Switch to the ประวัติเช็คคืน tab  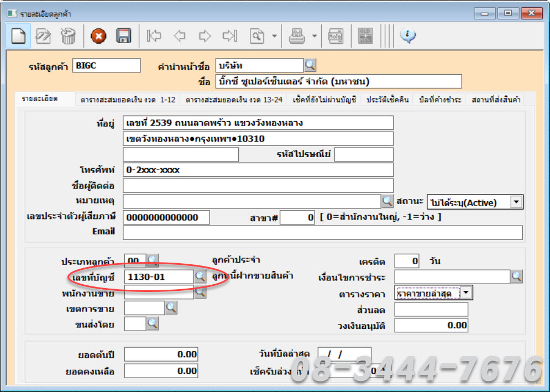pos(387,100)
